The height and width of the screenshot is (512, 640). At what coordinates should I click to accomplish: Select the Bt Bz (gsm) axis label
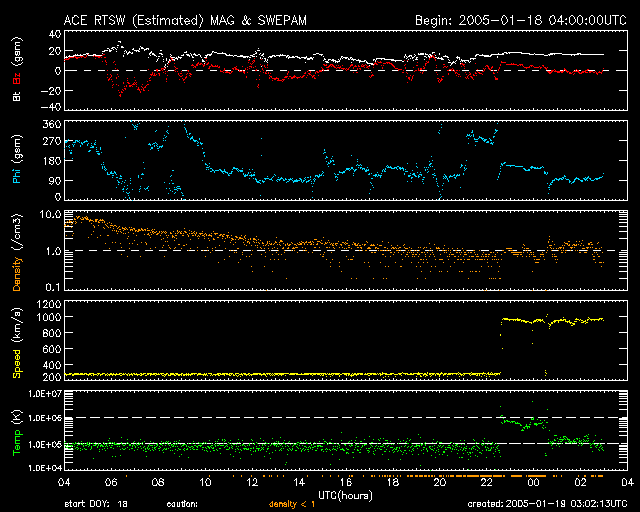(15, 69)
